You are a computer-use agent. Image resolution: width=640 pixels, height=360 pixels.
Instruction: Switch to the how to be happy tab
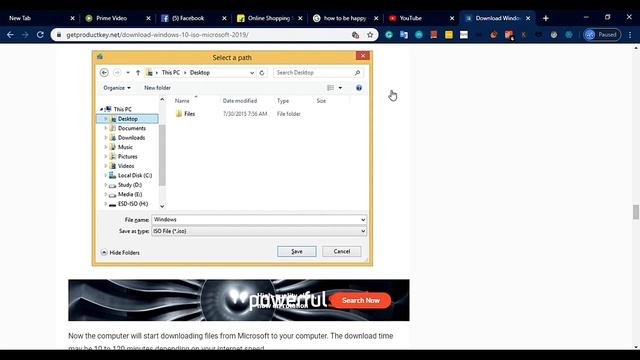point(344,18)
